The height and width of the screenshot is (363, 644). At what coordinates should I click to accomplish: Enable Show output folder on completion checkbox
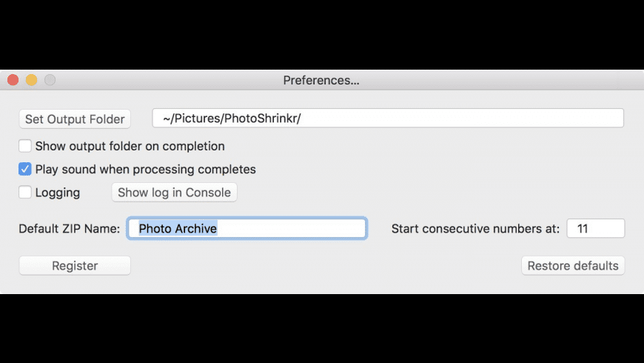(25, 146)
